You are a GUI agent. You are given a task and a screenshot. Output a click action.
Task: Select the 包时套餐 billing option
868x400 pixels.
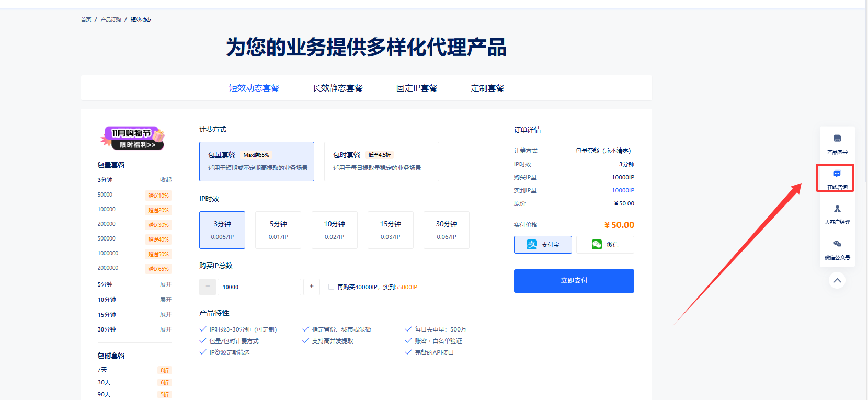(381, 162)
